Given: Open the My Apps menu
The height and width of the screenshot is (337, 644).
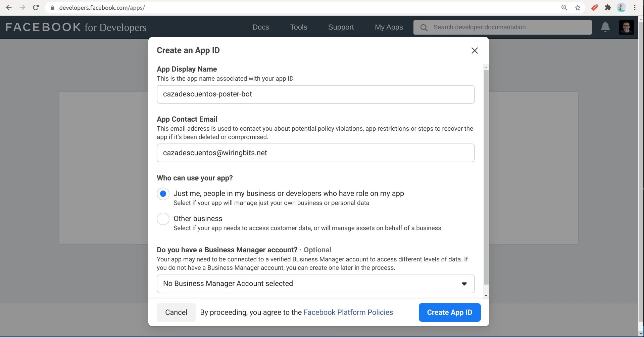Looking at the screenshot, I should [x=389, y=27].
